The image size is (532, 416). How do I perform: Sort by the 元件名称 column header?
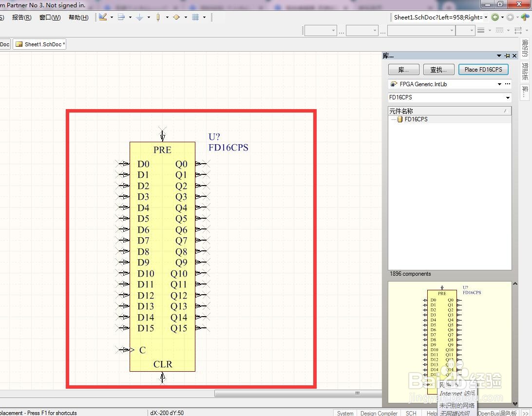[450, 111]
